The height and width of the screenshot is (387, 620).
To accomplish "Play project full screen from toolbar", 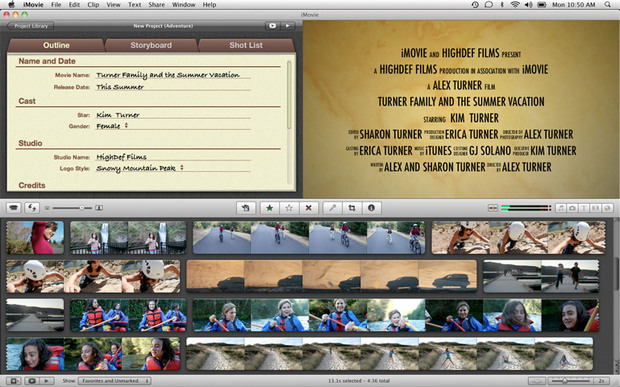I will point(272,26).
